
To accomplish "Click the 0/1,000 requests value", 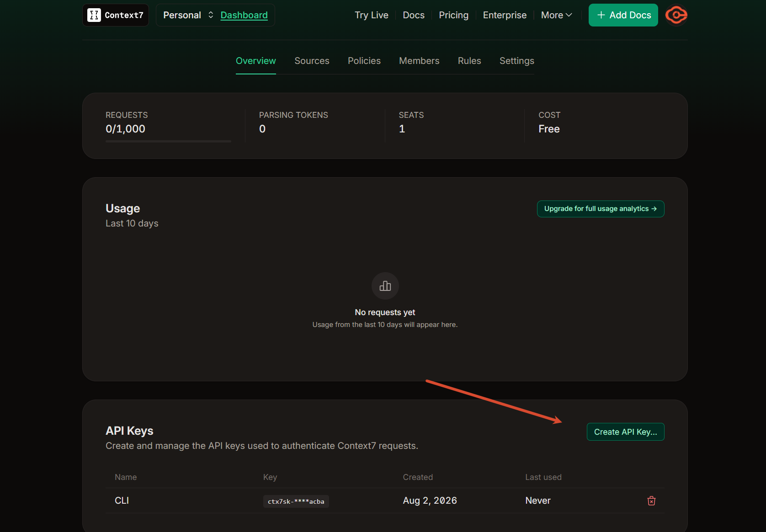I will pyautogui.click(x=125, y=129).
